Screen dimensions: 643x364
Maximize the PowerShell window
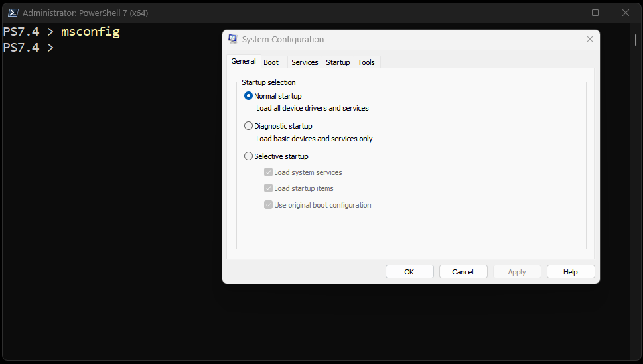coord(595,13)
